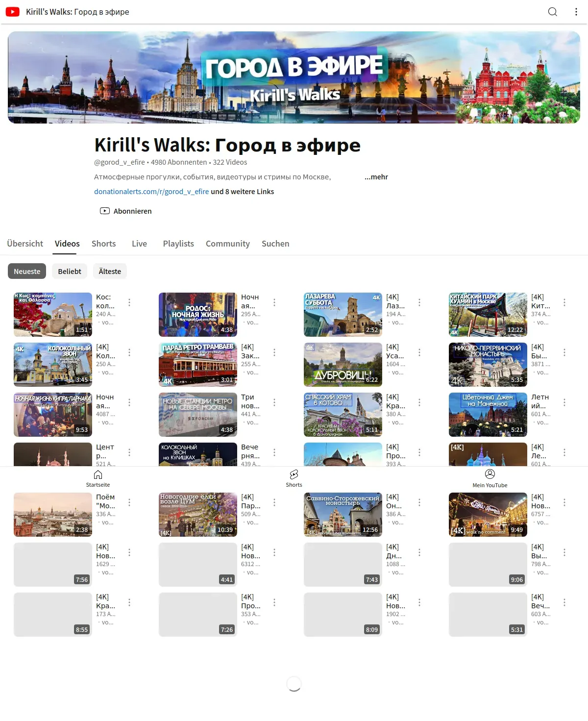The image size is (588, 721).
Task: Open options for the 3:01 retro tram video
Action: click(x=274, y=352)
